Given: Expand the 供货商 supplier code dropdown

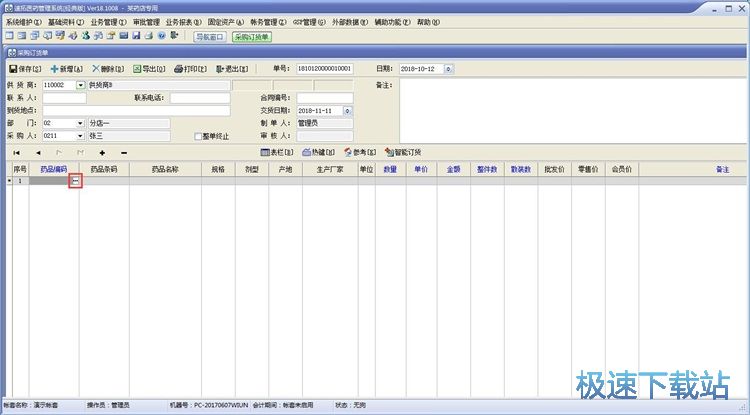Looking at the screenshot, I should 80,86.
